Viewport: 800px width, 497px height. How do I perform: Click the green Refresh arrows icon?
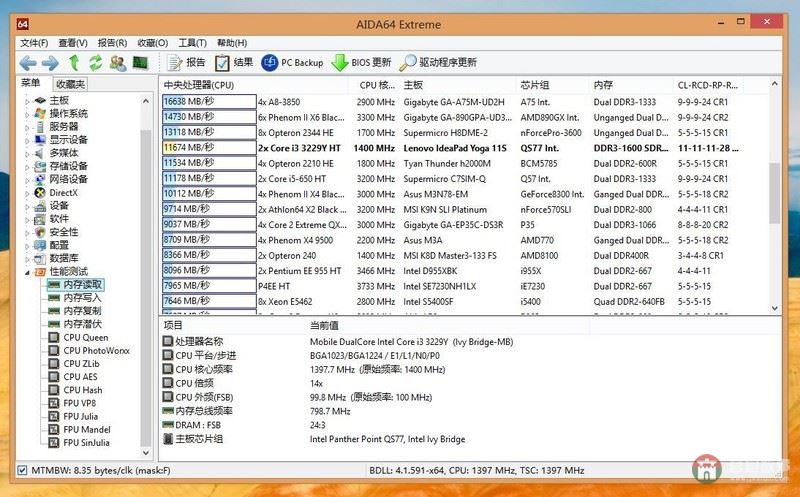[x=95, y=63]
